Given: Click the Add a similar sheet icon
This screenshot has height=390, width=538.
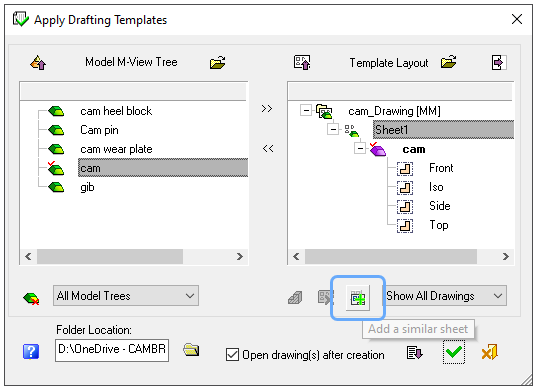Looking at the screenshot, I should click(358, 298).
